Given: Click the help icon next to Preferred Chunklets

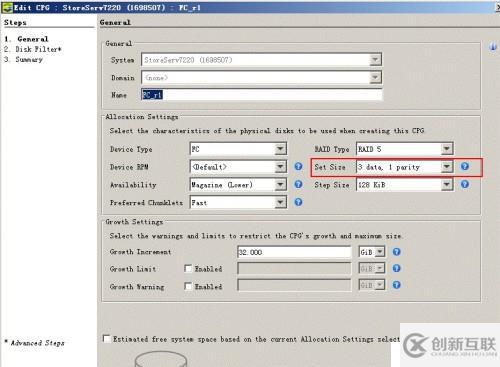Looking at the screenshot, I should pos(298,202).
